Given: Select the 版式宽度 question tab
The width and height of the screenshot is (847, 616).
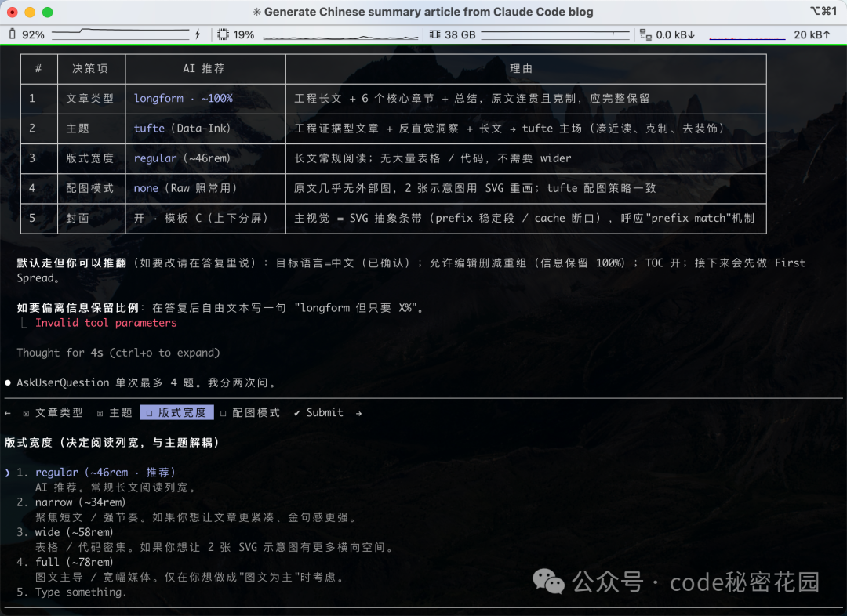Looking at the screenshot, I should coord(176,412).
